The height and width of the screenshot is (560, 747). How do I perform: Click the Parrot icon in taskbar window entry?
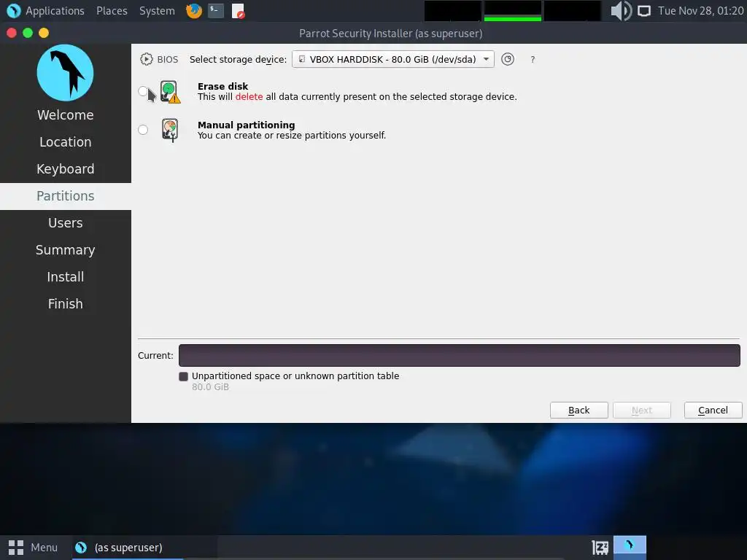[81, 548]
